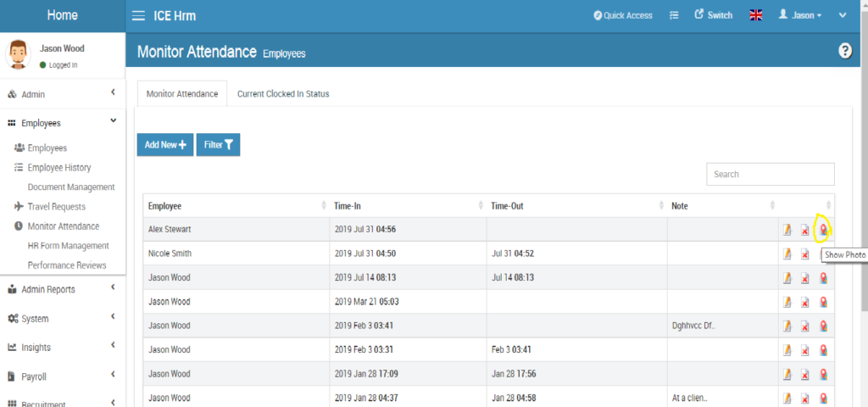Open Employee History
The height and width of the screenshot is (407, 868).
pyautogui.click(x=58, y=167)
